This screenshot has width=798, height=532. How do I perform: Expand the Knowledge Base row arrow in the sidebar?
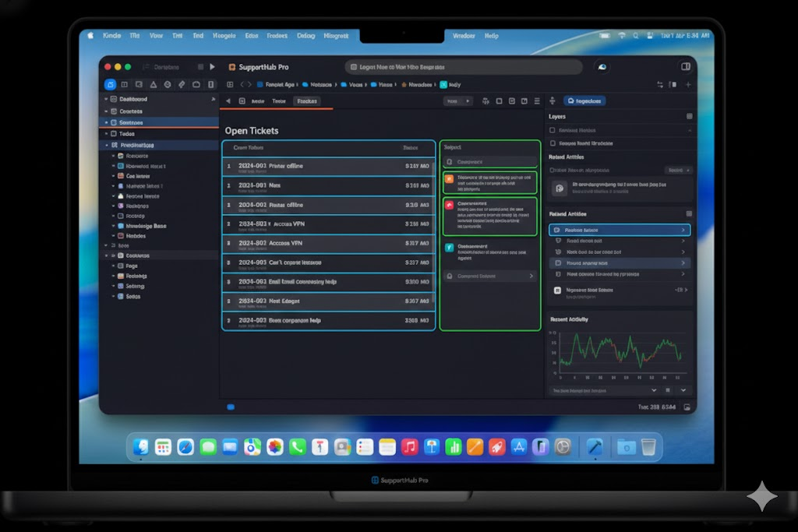114,226
